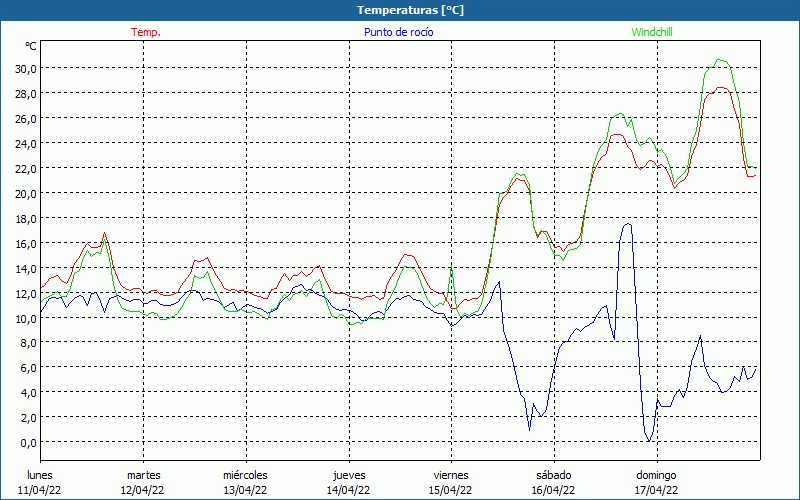Click the 4,0 y-axis value
The height and width of the screenshot is (500, 800).
point(28,393)
